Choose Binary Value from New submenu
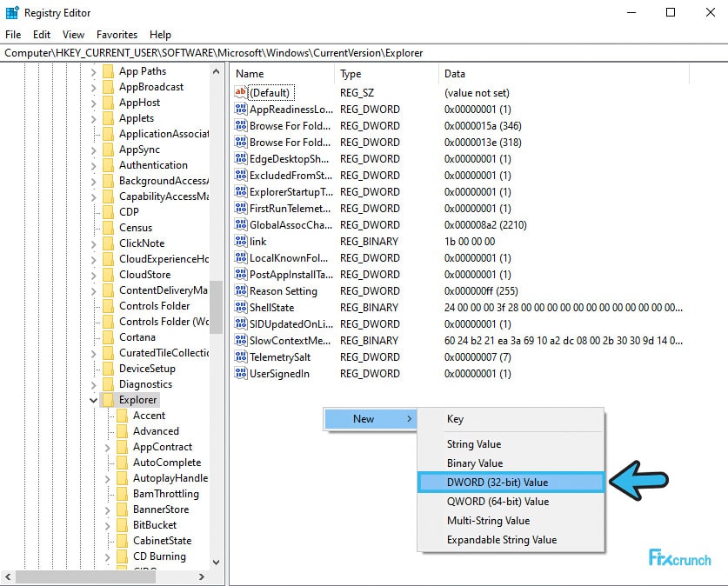728x586 pixels. (x=511, y=463)
